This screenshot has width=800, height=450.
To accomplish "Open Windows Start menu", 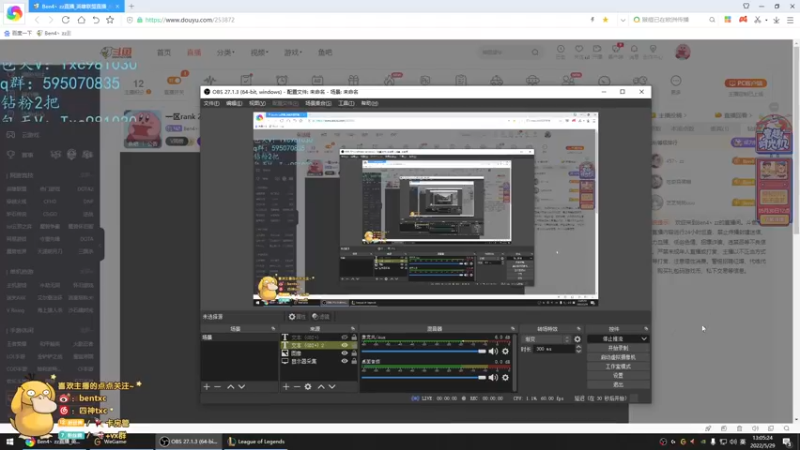I will [x=10, y=442].
